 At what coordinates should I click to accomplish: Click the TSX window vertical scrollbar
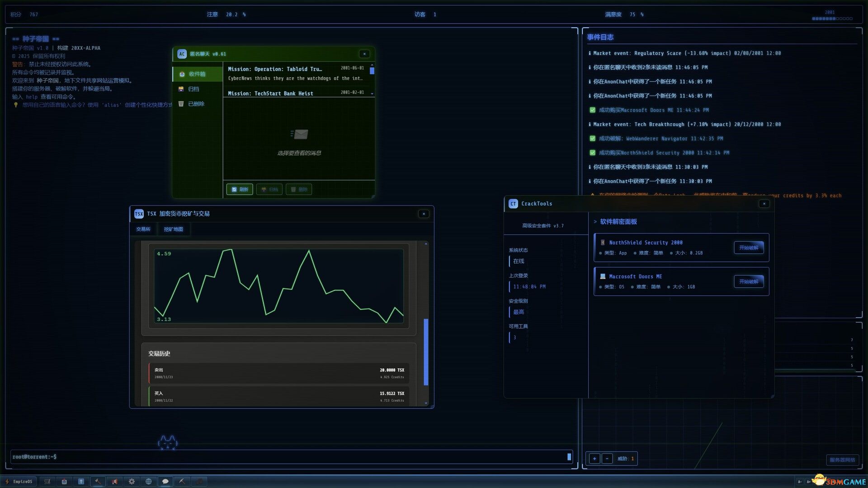coord(426,352)
